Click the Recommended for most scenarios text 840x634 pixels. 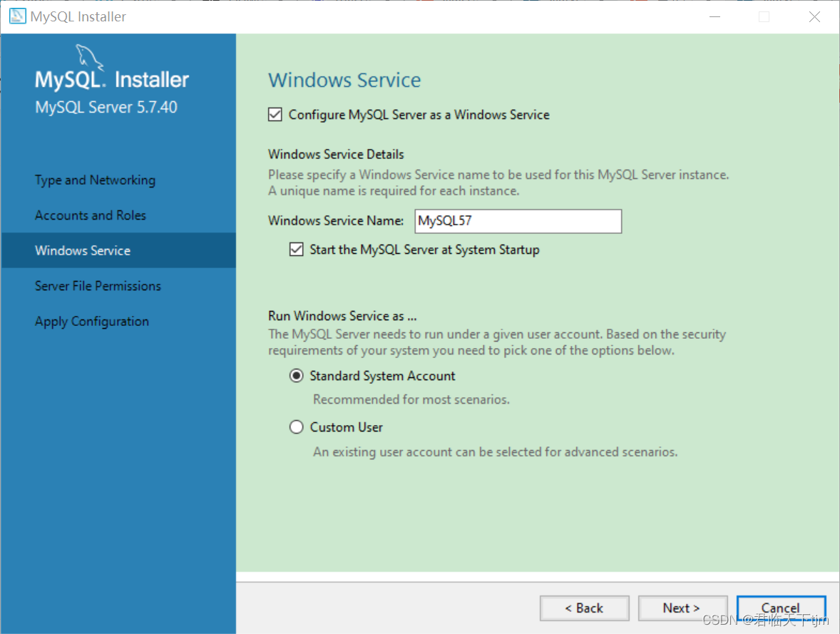[x=411, y=399]
